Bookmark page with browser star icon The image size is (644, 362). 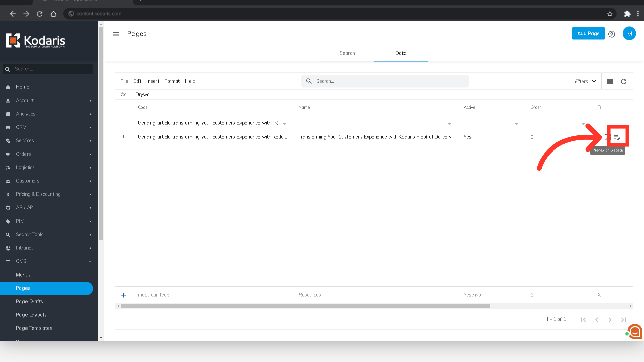(610, 14)
